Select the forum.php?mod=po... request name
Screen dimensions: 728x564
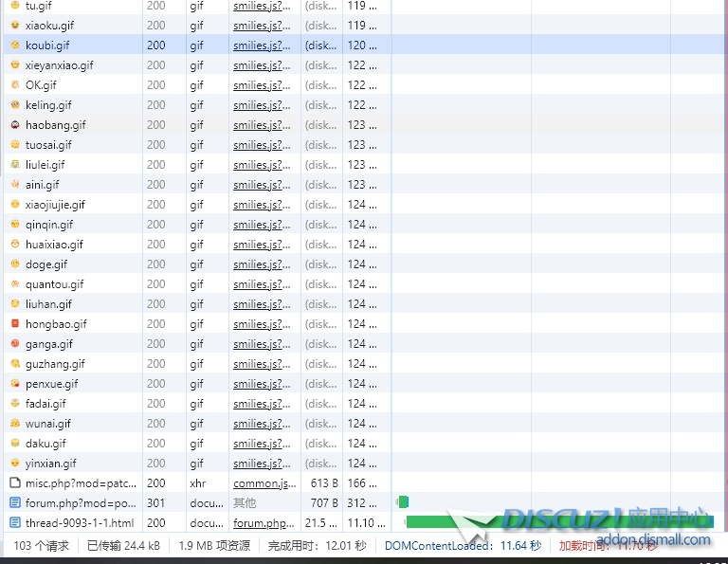pyautogui.click(x=81, y=503)
